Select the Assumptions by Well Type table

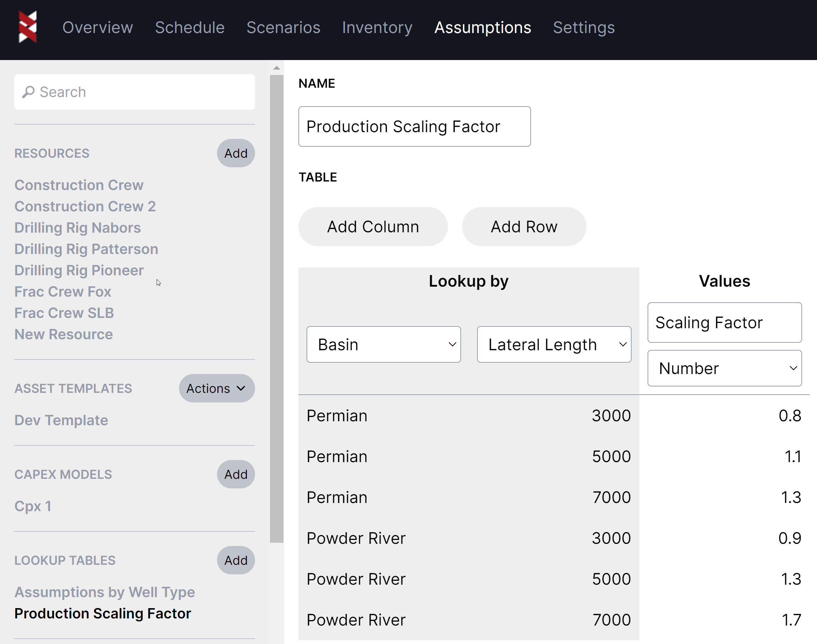[x=104, y=591]
